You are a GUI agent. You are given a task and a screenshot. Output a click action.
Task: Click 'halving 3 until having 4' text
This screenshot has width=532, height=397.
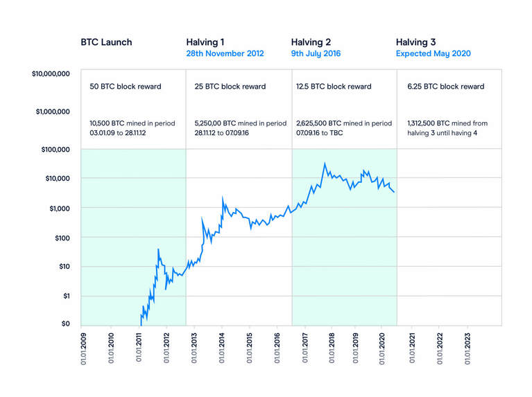[x=442, y=133]
